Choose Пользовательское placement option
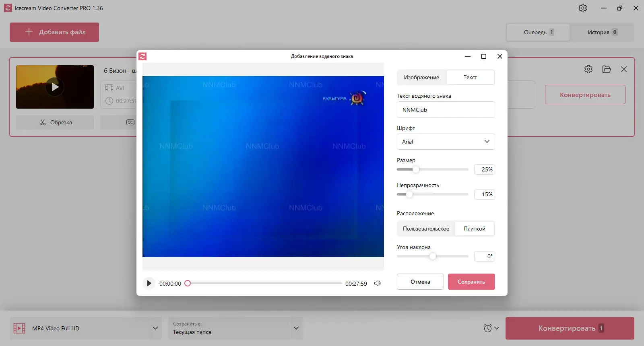 tap(426, 229)
